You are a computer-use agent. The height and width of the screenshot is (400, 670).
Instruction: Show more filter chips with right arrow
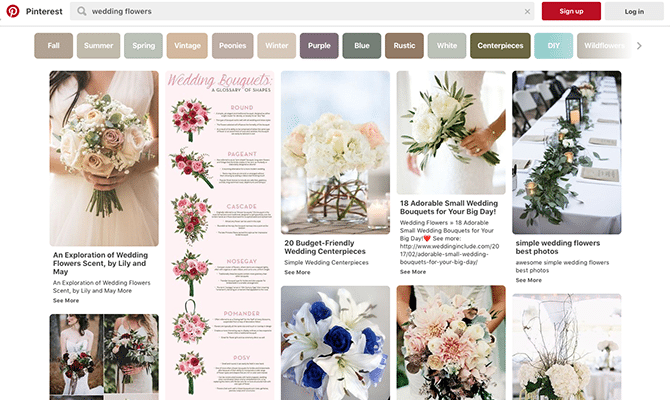click(x=639, y=46)
